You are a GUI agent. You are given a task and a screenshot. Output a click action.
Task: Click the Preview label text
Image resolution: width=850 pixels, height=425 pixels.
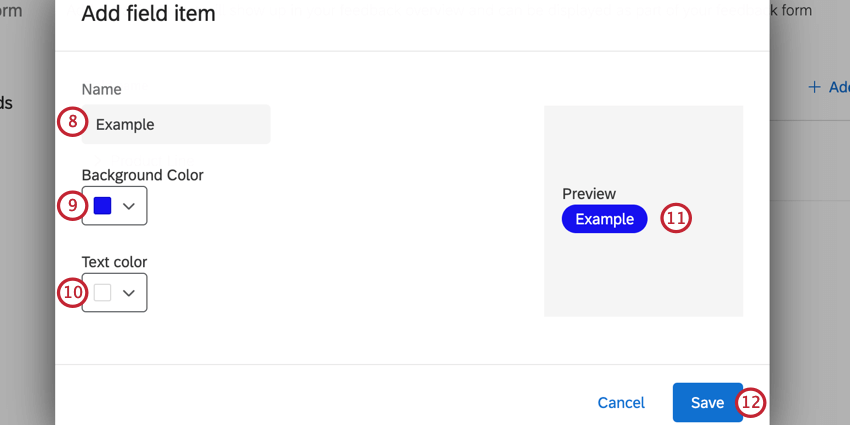(589, 194)
